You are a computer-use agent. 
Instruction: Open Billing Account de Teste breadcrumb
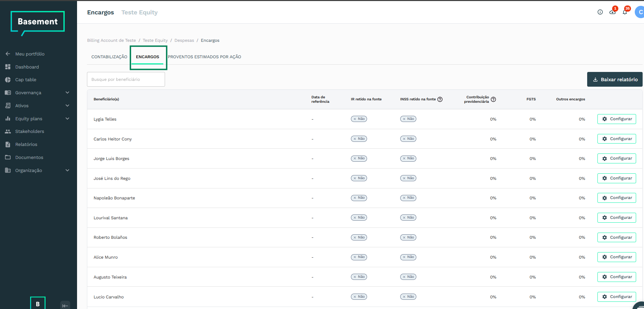tap(111, 40)
